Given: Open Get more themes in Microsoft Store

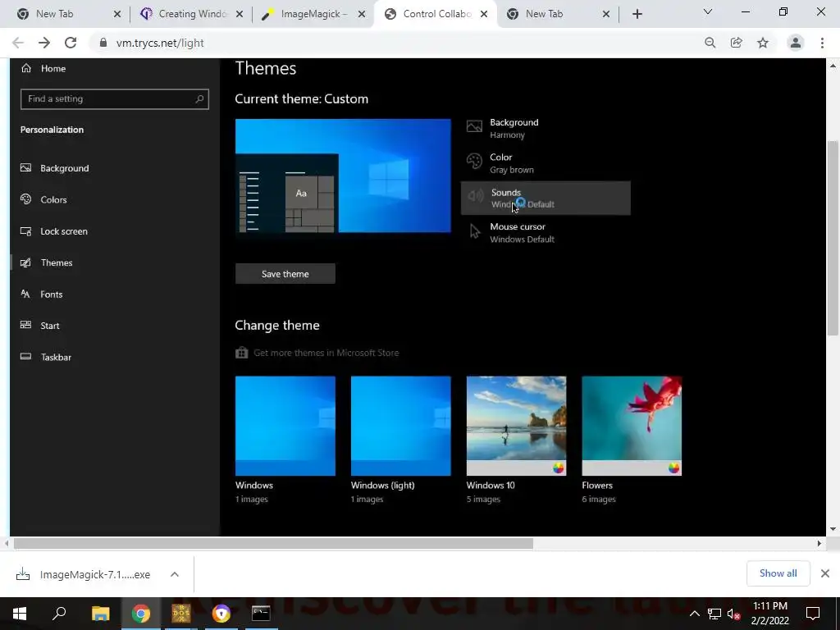Looking at the screenshot, I should point(317,353).
